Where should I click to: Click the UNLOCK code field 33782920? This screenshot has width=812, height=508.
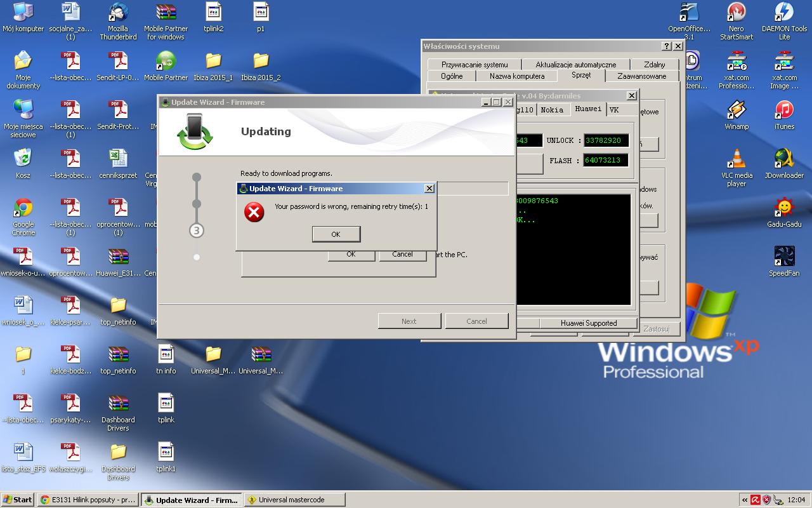click(606, 141)
